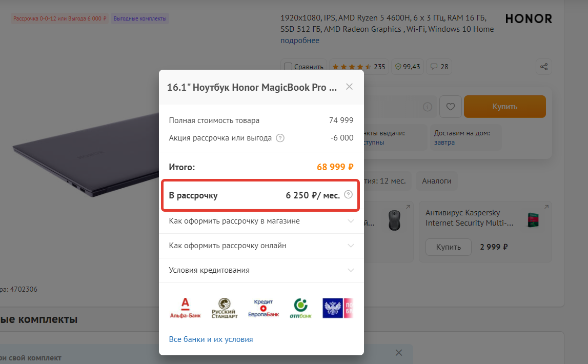The image size is (588, 364).
Task: Open 'Все банки и их условия' link
Action: click(211, 339)
